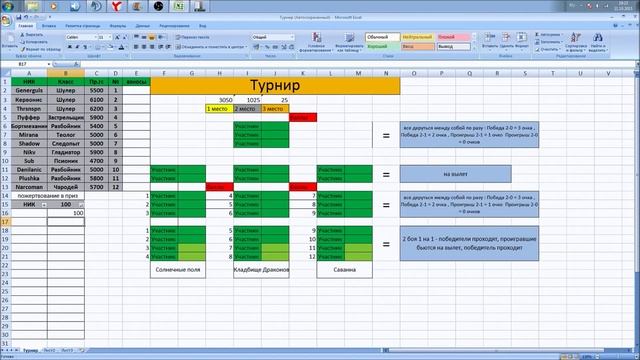Align text to the right

pyautogui.click(x=152, y=47)
